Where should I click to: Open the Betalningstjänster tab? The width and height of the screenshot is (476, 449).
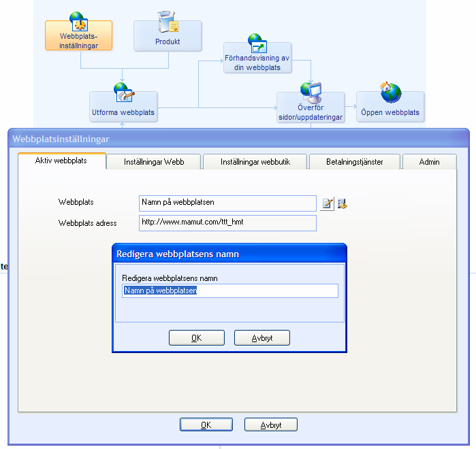coord(354,162)
